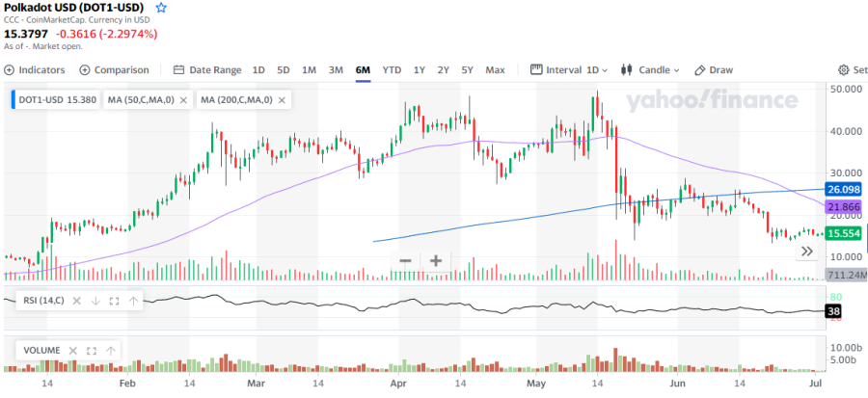Close the VOLUME panel

click(x=72, y=351)
